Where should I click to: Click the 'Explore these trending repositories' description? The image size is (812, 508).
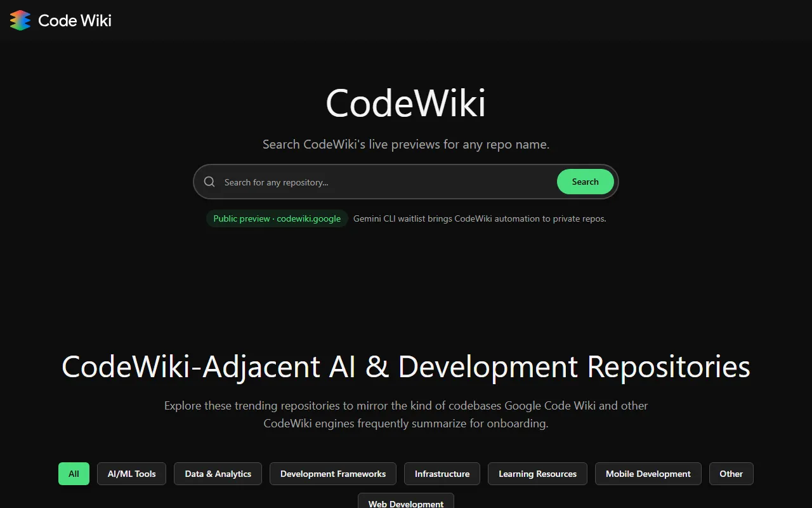pos(406,414)
